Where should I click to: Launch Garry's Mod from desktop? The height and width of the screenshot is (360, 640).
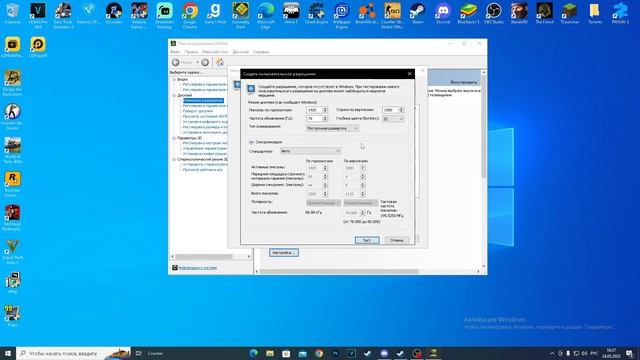coord(215,13)
